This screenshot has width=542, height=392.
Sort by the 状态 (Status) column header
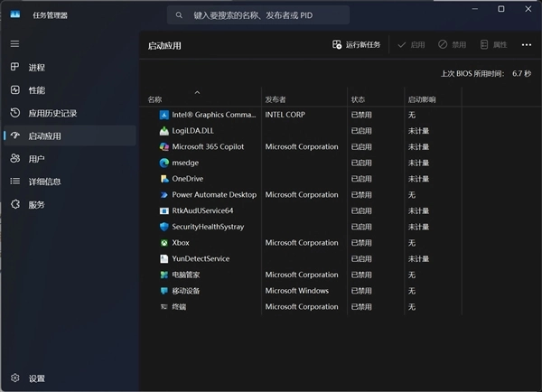tap(359, 98)
